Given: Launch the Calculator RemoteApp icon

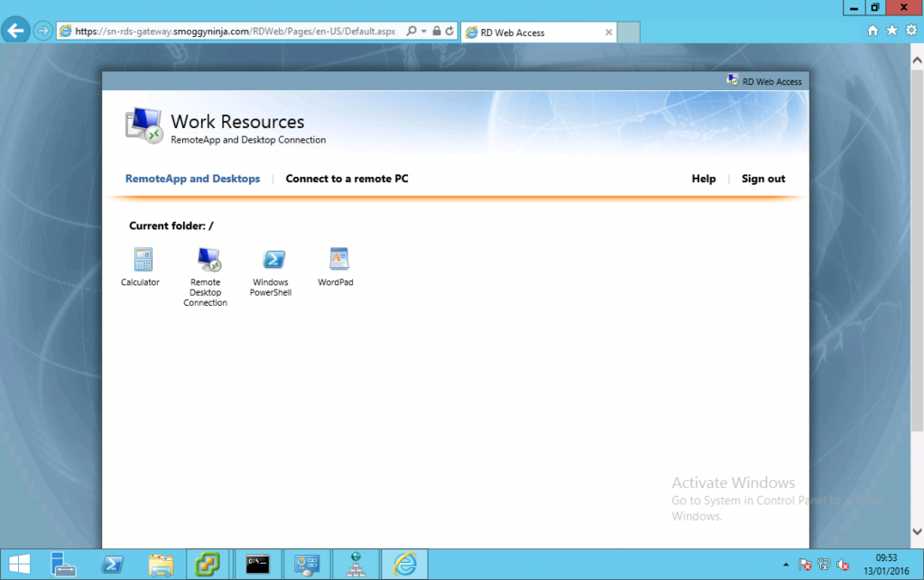Looking at the screenshot, I should [142, 260].
